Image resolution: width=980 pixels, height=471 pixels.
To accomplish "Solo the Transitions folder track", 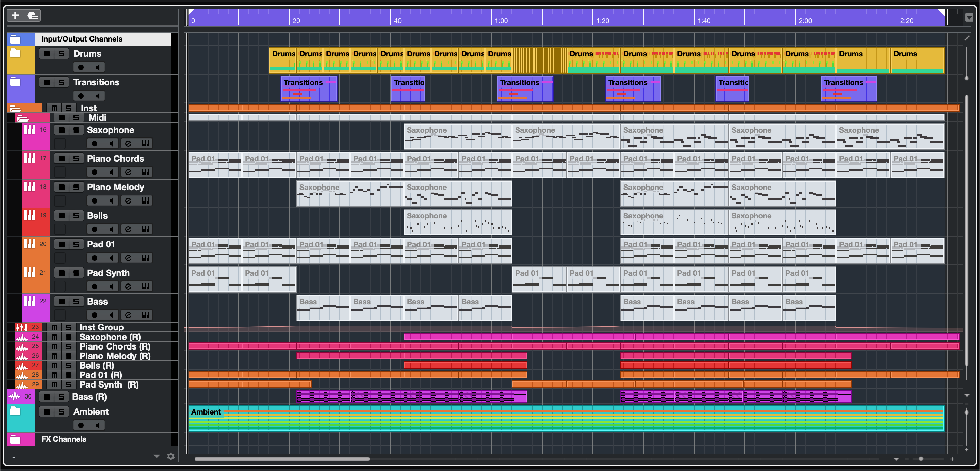I will coord(61,82).
